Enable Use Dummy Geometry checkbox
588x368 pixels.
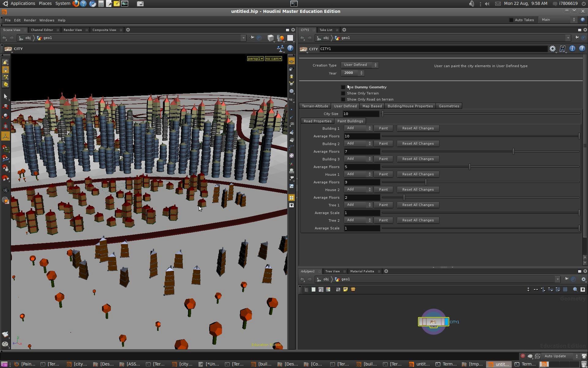[343, 87]
